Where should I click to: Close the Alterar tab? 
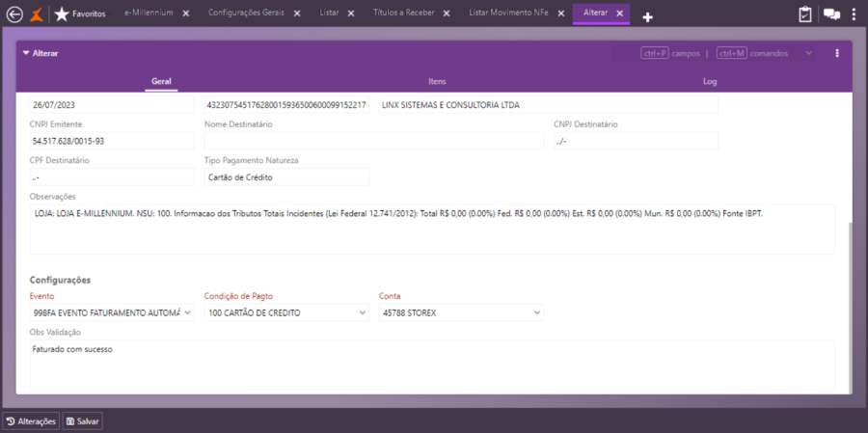[619, 14]
